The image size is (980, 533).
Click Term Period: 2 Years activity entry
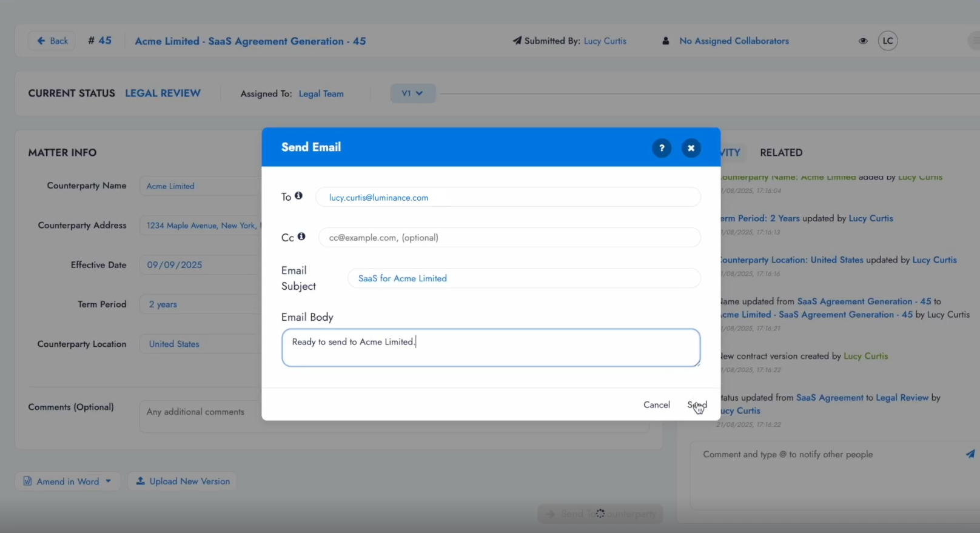[x=807, y=218]
